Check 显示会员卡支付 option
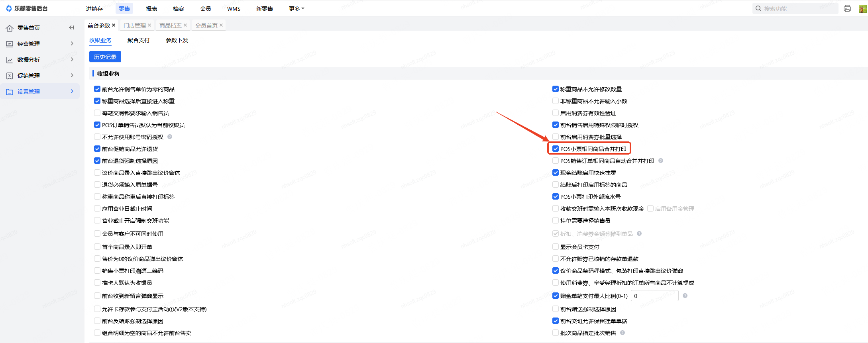Viewport: 868px width, 343px height. click(556, 247)
